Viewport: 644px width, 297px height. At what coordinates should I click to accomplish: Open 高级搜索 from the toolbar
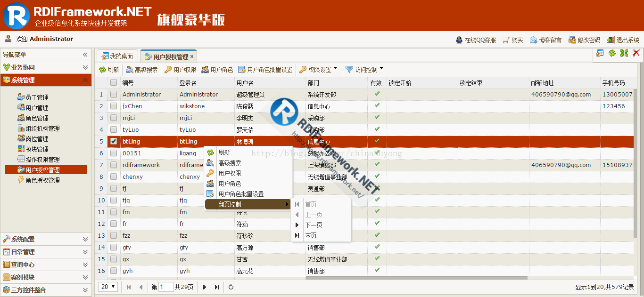click(141, 70)
